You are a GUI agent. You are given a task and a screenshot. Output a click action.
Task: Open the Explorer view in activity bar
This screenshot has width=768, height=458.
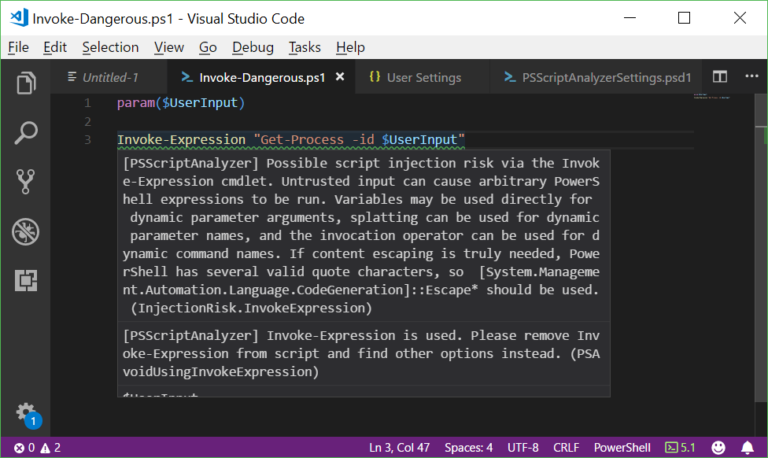(26, 83)
